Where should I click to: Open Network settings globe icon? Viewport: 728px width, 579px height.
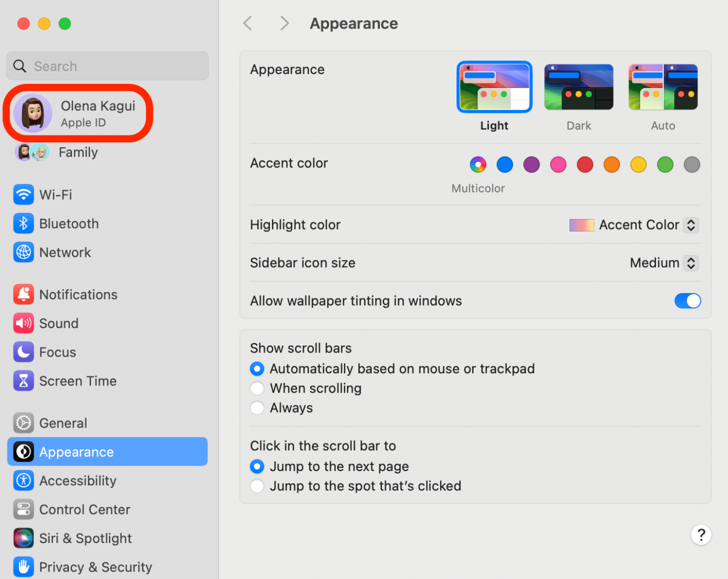(x=23, y=252)
